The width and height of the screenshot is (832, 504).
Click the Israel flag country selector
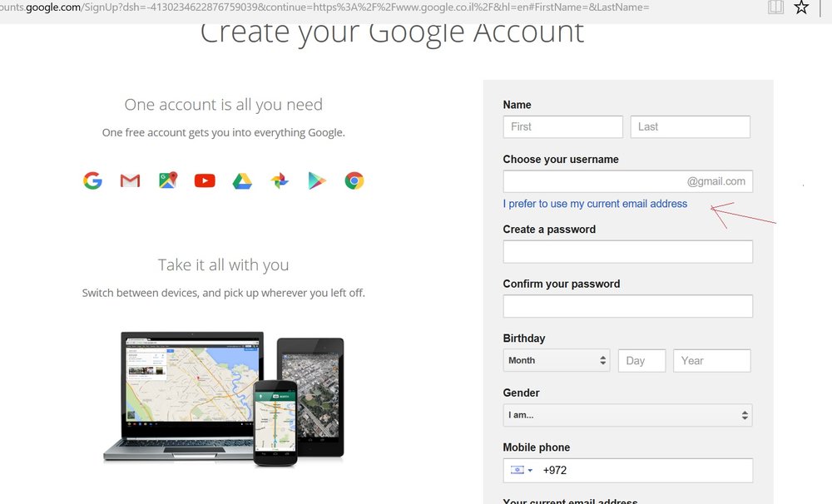tap(521, 470)
